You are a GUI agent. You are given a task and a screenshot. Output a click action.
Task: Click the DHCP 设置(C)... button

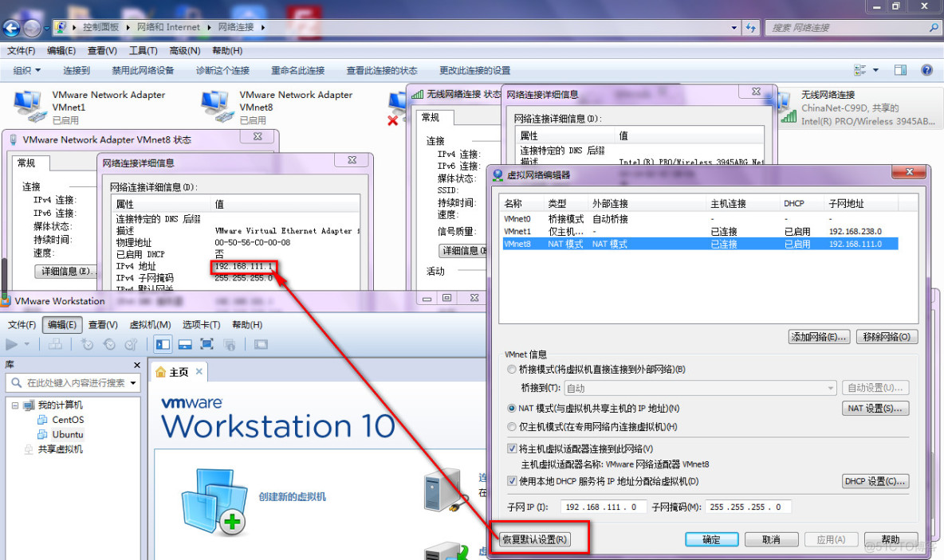point(875,481)
